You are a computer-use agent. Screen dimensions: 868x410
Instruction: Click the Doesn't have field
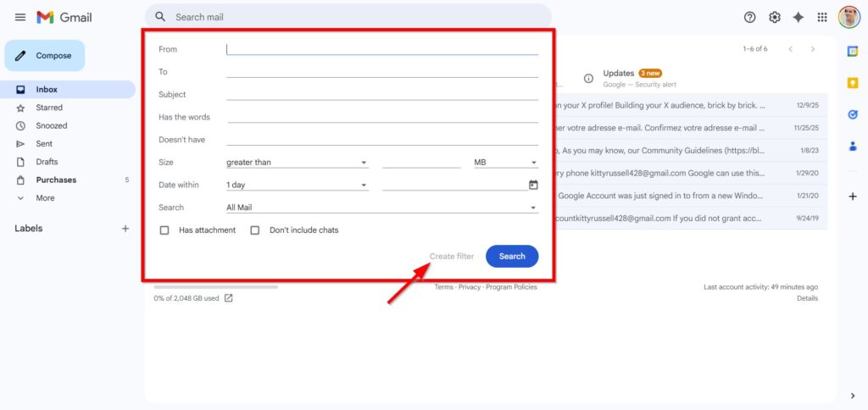click(x=382, y=140)
